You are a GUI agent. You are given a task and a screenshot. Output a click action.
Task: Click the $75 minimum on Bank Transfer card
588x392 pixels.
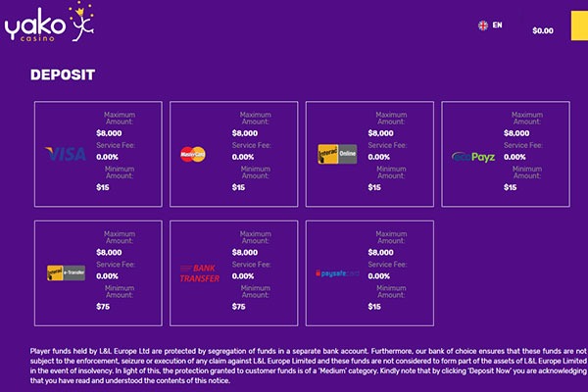(238, 307)
